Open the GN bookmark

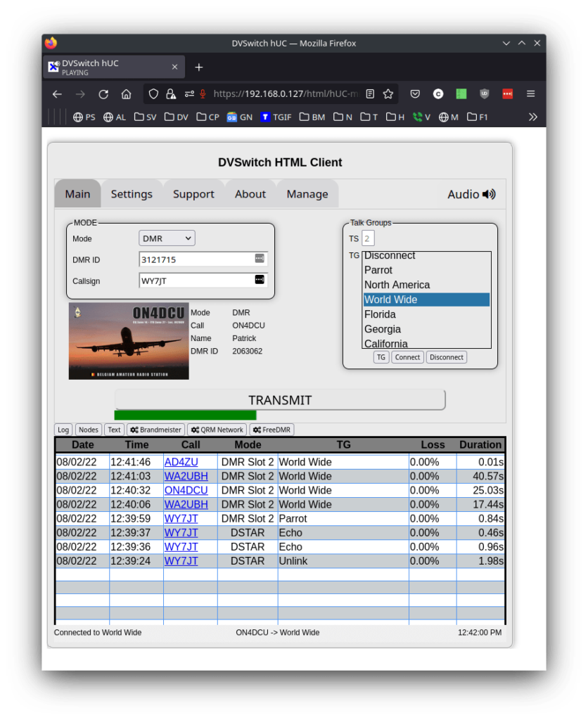[x=240, y=117]
